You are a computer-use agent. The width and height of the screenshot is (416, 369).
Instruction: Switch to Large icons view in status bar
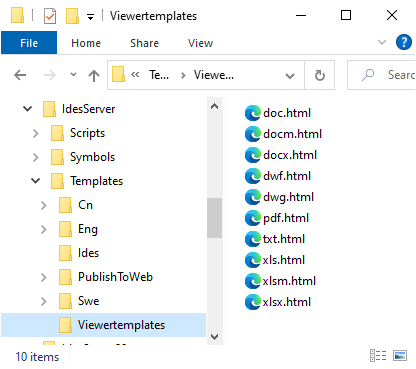pyautogui.click(x=400, y=355)
